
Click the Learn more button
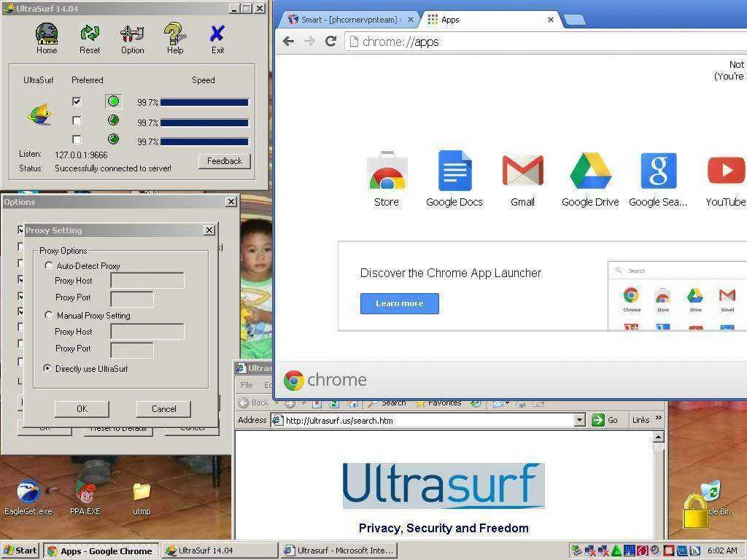pyautogui.click(x=399, y=303)
